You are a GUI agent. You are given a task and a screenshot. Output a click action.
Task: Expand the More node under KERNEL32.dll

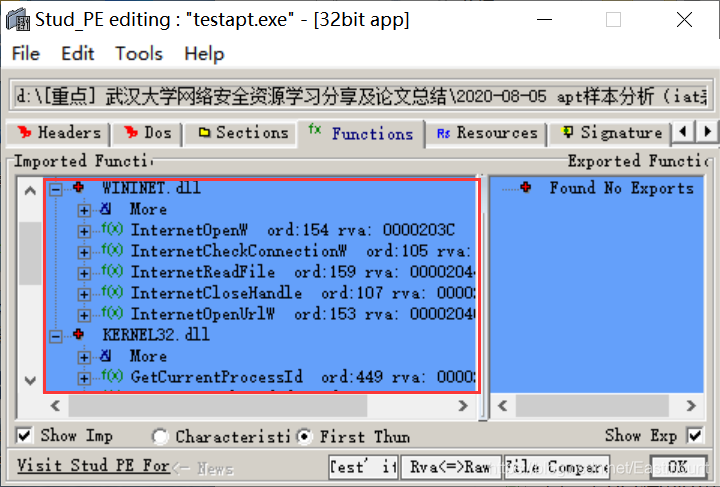pos(84,357)
